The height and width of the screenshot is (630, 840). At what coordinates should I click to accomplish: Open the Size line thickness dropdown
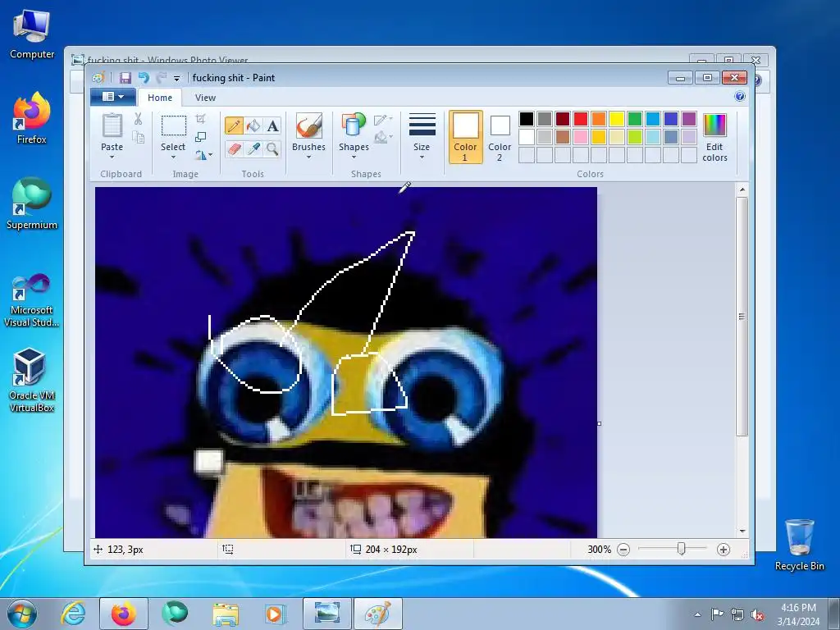coord(422,138)
